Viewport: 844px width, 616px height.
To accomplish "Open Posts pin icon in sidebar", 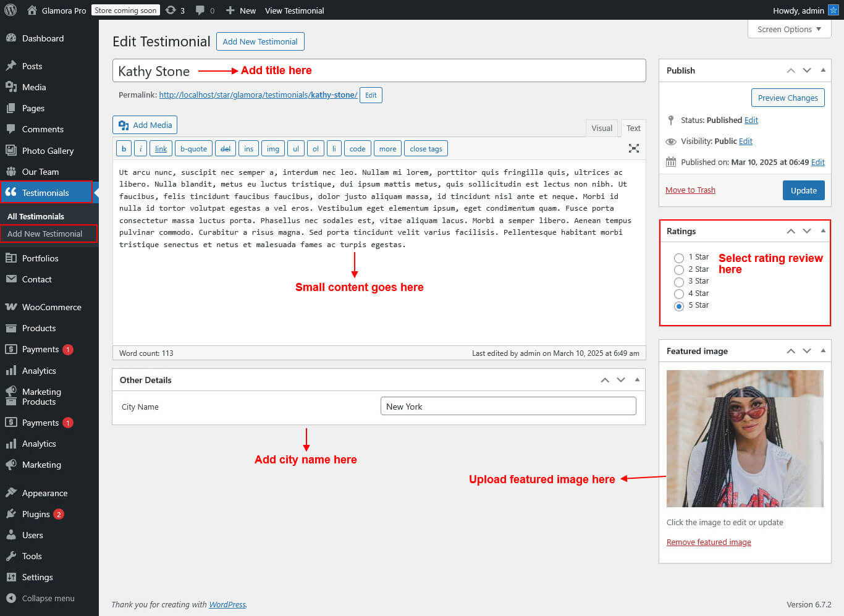I will (x=11, y=65).
